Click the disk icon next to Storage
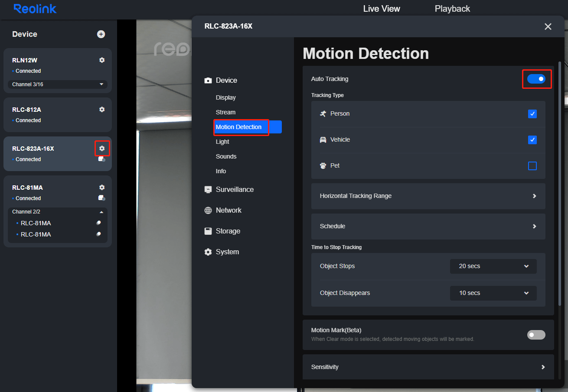 pos(208,231)
